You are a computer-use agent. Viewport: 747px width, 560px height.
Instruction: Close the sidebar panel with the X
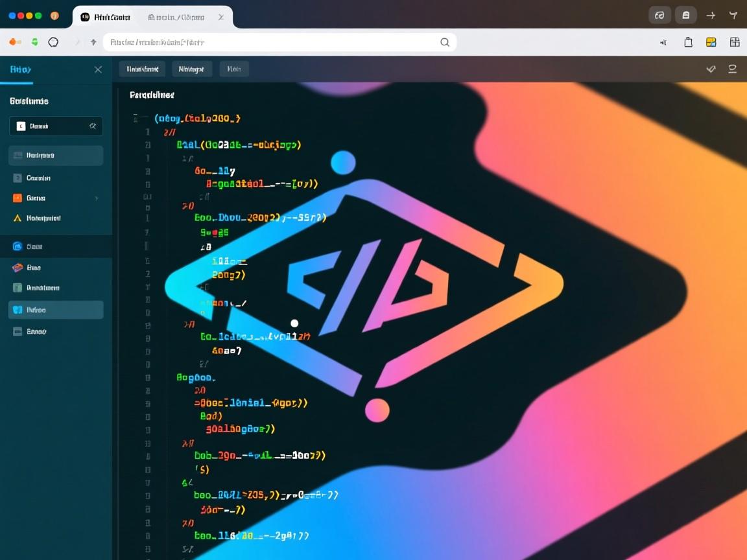(x=98, y=69)
